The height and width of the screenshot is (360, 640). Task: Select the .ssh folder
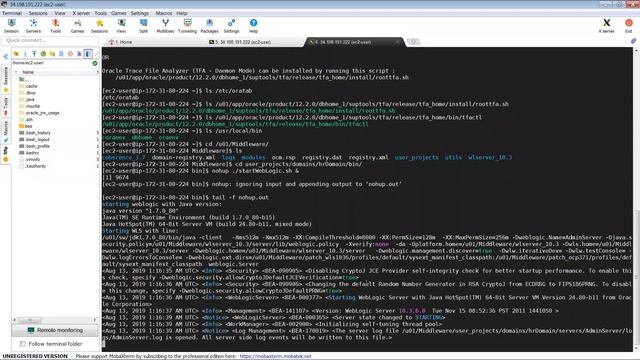pyautogui.click(x=26, y=120)
